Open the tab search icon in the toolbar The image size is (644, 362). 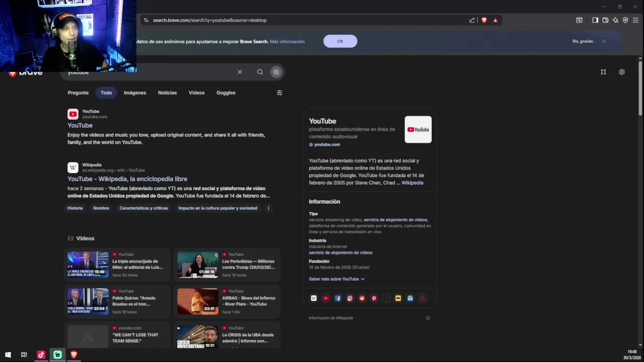579,20
